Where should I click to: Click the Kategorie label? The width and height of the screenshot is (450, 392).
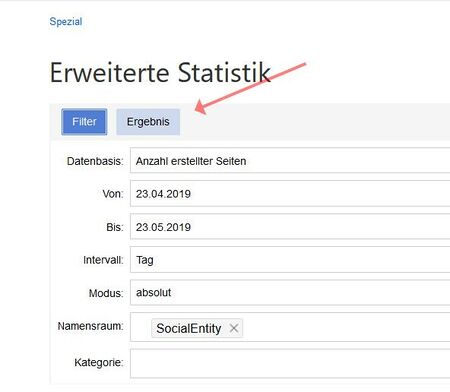[99, 362]
